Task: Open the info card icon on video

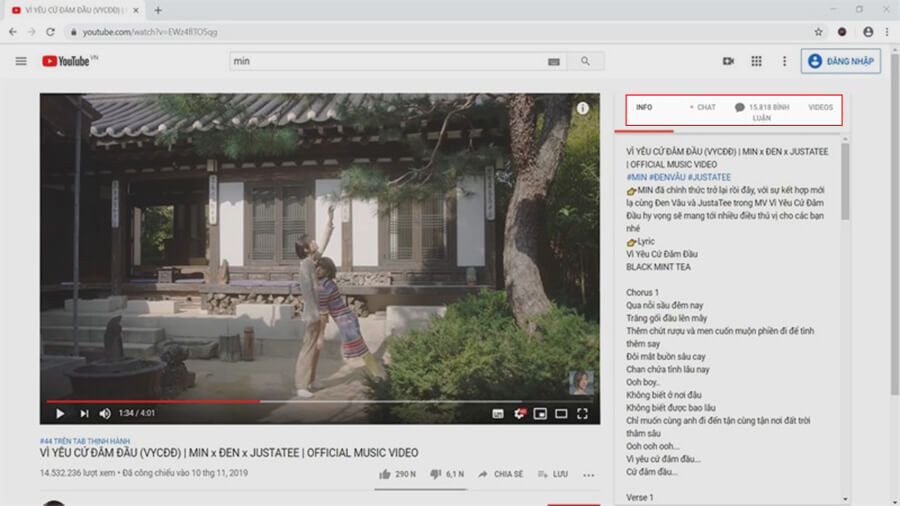Action: tap(583, 108)
